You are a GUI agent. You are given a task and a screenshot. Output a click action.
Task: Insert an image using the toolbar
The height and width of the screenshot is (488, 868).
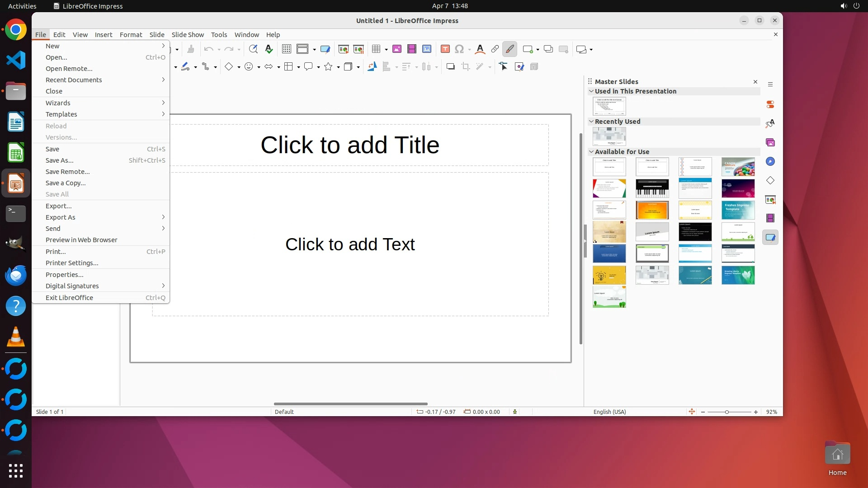pos(397,49)
